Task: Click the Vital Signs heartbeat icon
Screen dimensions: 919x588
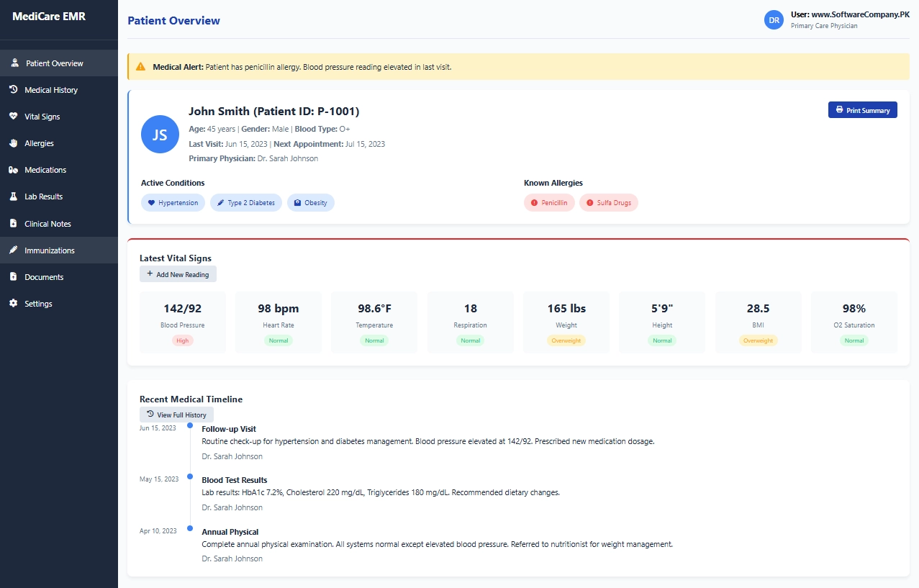Action: [13, 117]
